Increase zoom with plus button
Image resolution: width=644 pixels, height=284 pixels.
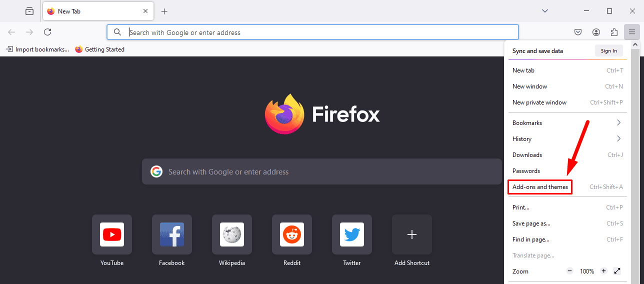(603, 271)
